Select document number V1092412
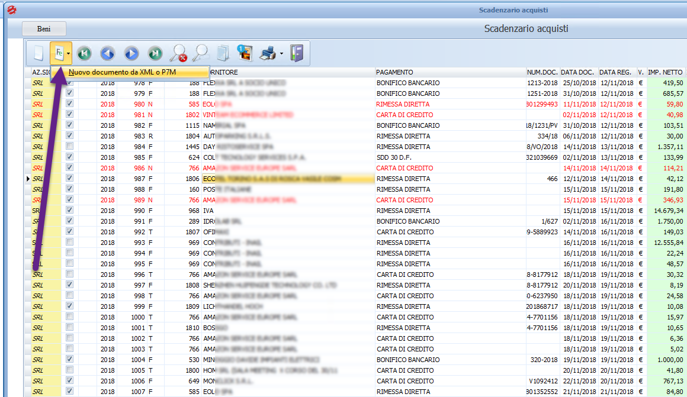The image size is (687, 397). coord(543,381)
